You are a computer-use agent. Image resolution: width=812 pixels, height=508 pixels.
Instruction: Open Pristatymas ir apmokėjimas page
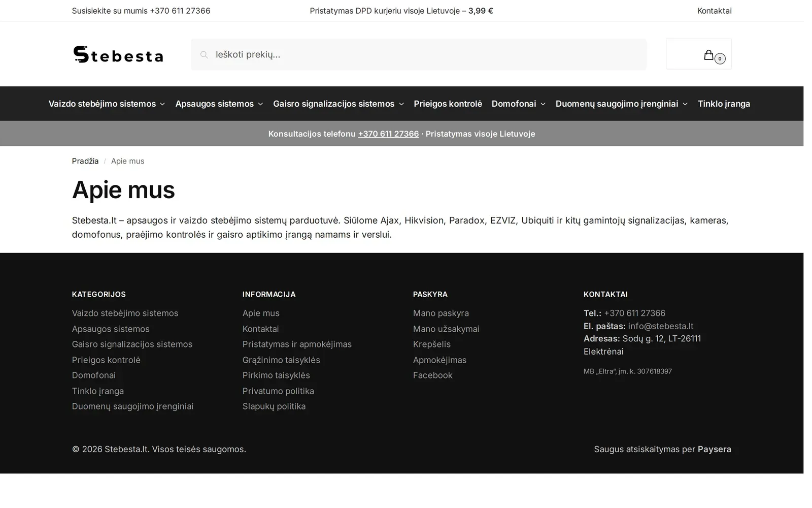297,344
